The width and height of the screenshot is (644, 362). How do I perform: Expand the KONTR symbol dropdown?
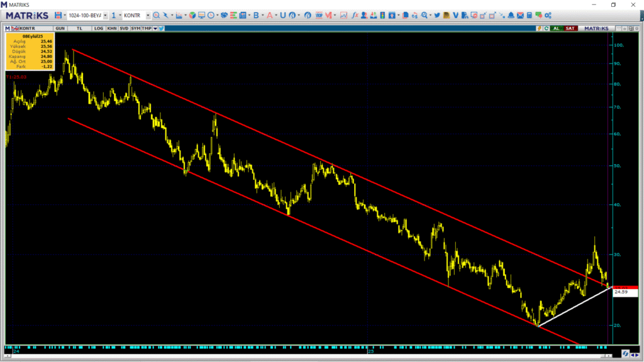click(148, 15)
